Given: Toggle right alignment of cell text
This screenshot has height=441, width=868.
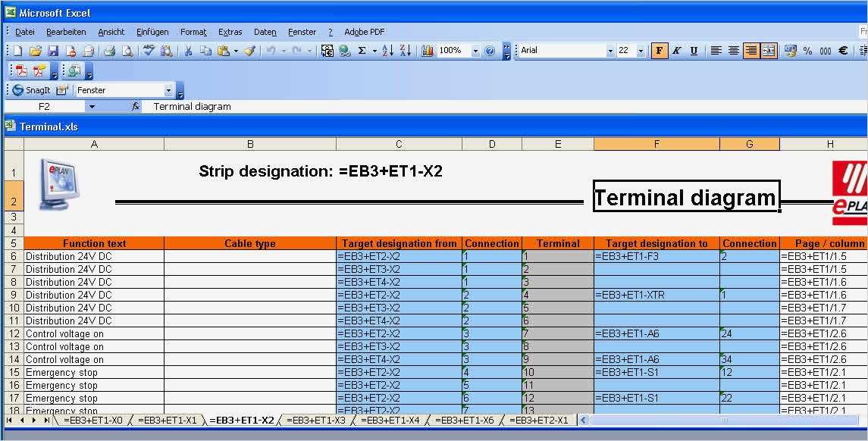Looking at the screenshot, I should pyautogui.click(x=751, y=51).
